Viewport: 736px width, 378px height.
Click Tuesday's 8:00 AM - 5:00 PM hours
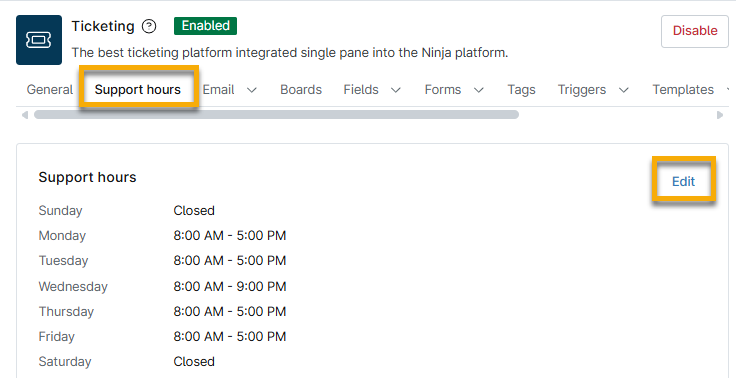[x=230, y=261]
